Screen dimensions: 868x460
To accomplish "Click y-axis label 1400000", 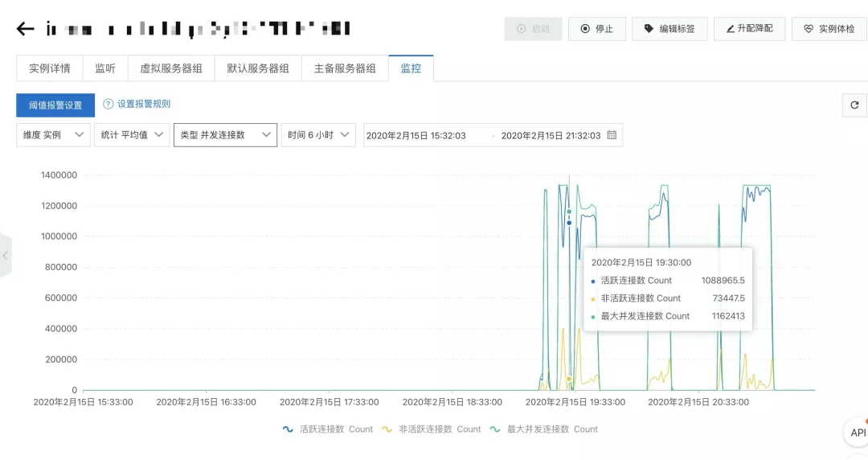I will (x=59, y=175).
